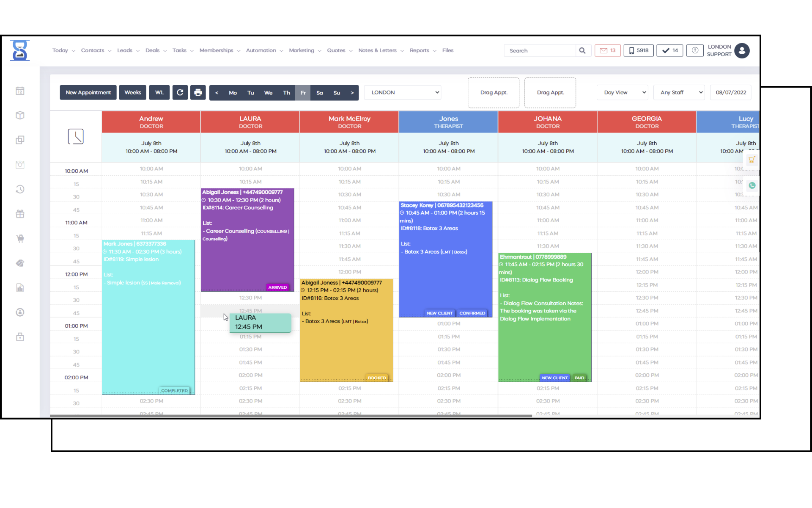Open the unread mail counter showing 13
This screenshot has width=812, height=508.
(x=608, y=50)
